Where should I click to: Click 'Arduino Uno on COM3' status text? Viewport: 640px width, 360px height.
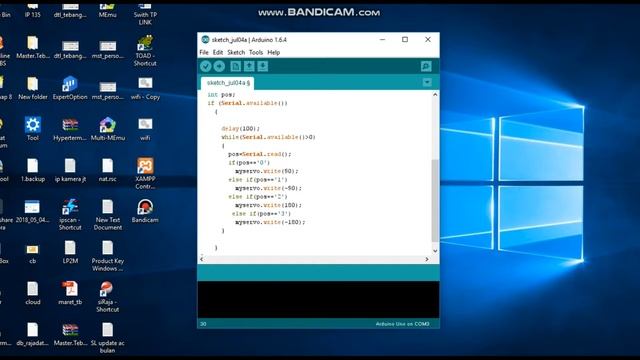pyautogui.click(x=402, y=324)
